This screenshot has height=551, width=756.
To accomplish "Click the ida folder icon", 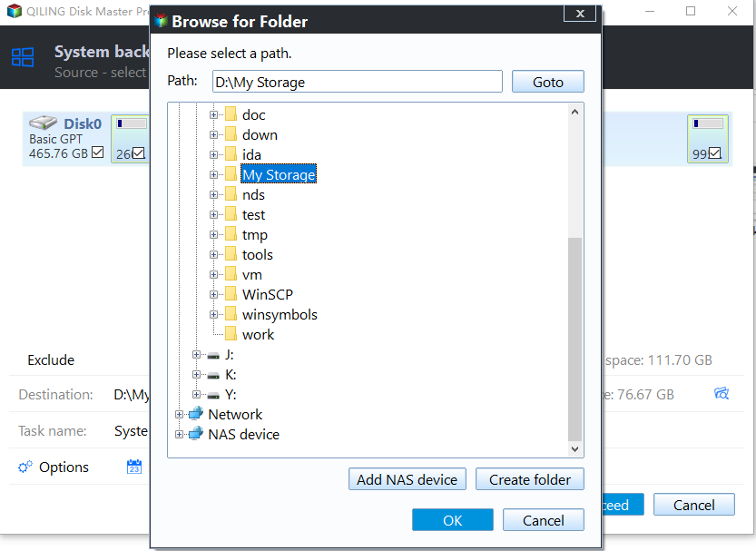I will pyautogui.click(x=231, y=154).
